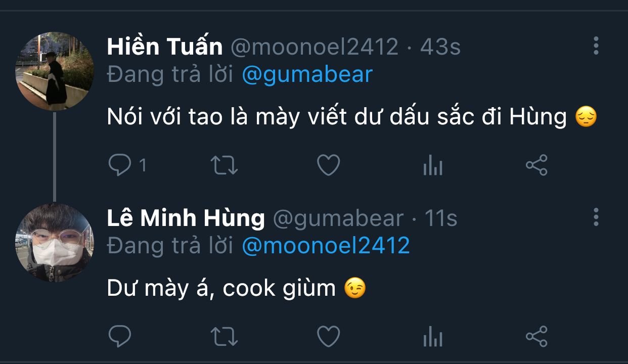Open Hiền Tuấn's profile picture
Image resolution: width=628 pixels, height=364 pixels.
coord(55,71)
